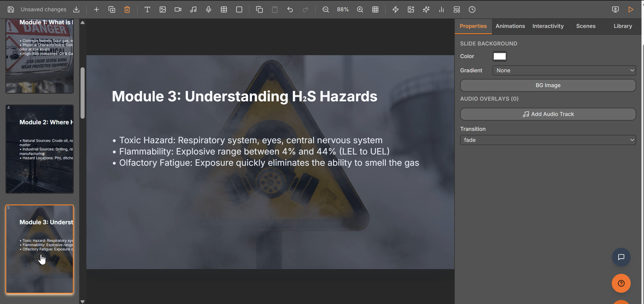Delete slide with orange trash icon

(x=127, y=9)
